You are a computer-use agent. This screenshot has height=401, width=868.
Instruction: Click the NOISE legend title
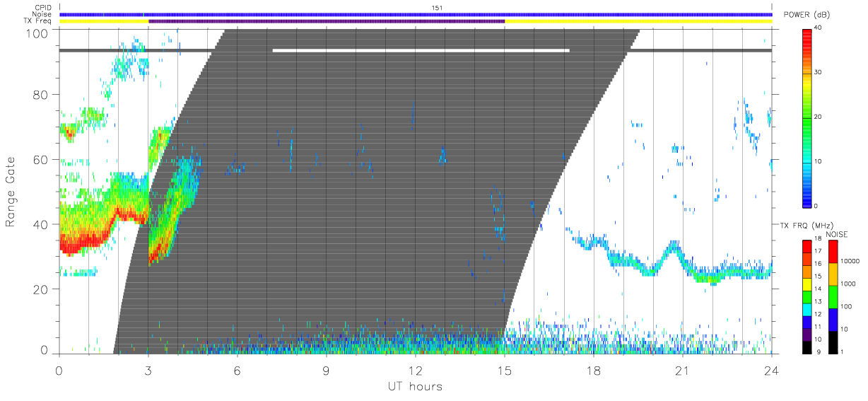(836, 234)
